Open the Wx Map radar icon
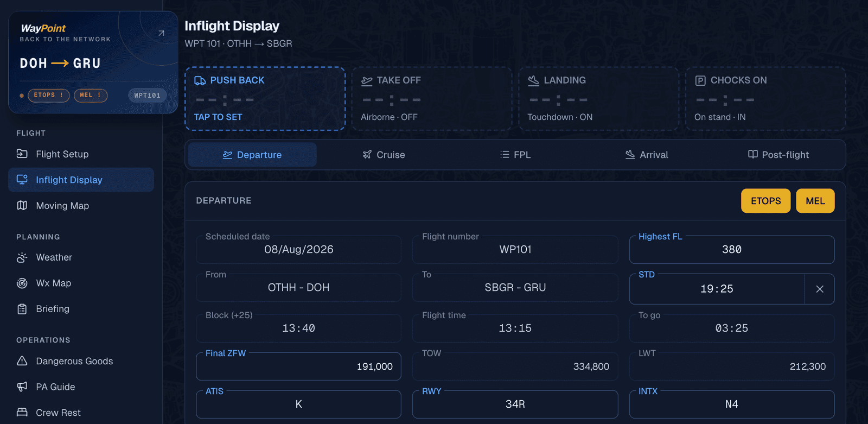Screen dimensions: 868x424 (22, 283)
